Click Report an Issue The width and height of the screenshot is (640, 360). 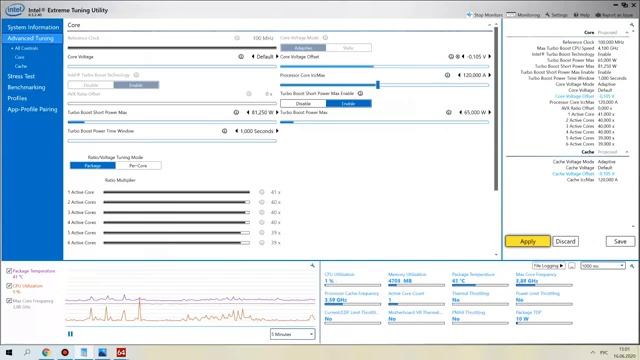[x=614, y=15]
